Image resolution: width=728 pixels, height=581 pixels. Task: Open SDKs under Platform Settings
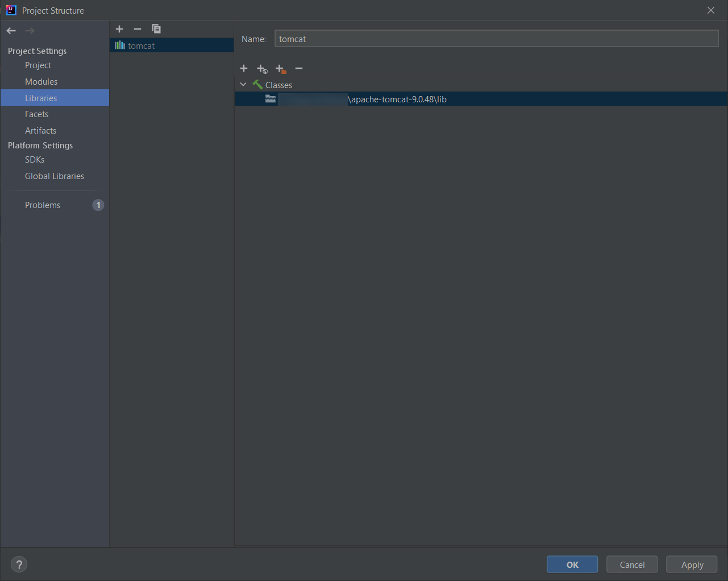tap(35, 160)
